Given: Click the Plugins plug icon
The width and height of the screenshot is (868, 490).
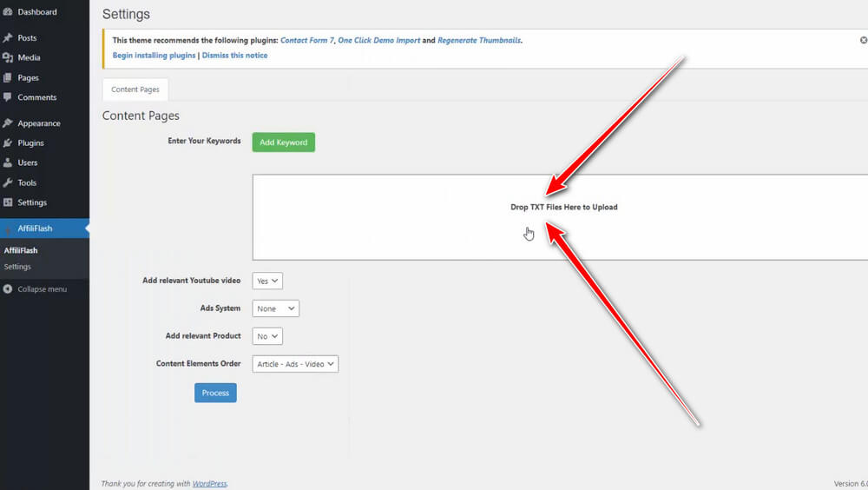Looking at the screenshot, I should 8,143.
